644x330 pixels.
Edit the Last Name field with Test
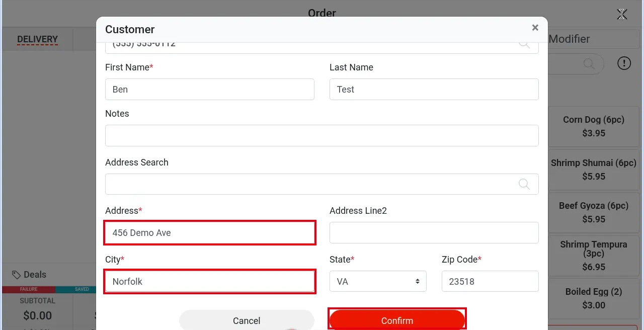pos(434,89)
